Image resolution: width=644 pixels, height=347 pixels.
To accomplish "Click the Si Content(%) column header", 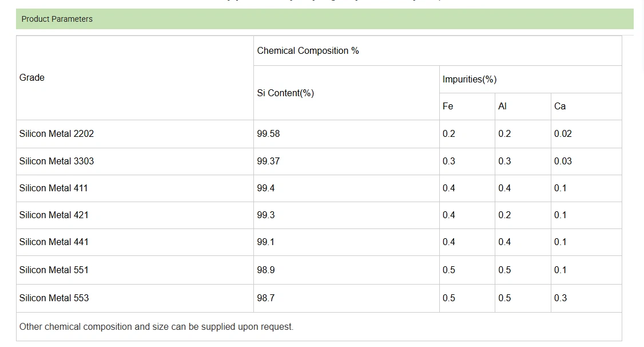I will (x=285, y=93).
